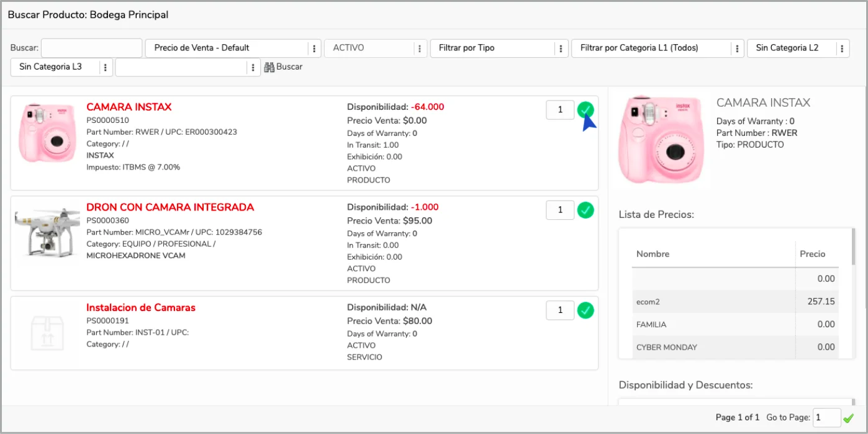Image resolution: width=868 pixels, height=434 pixels.
Task: Click the Go to Page number field
Action: (827, 418)
